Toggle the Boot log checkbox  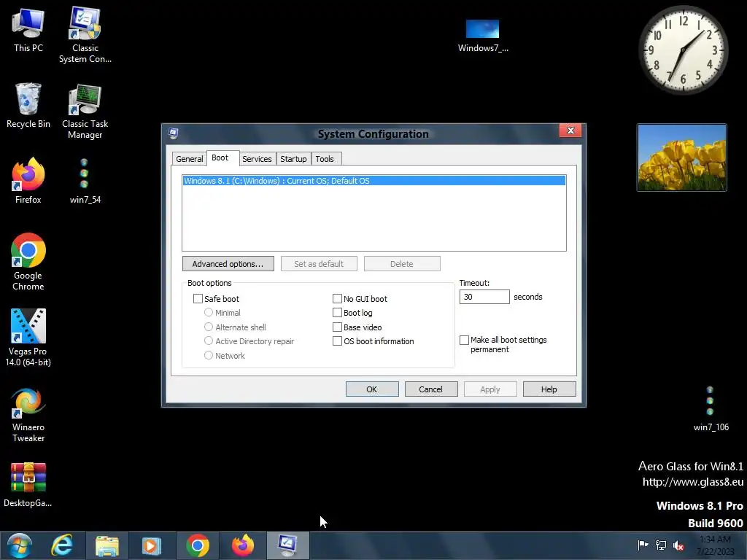pyautogui.click(x=337, y=312)
